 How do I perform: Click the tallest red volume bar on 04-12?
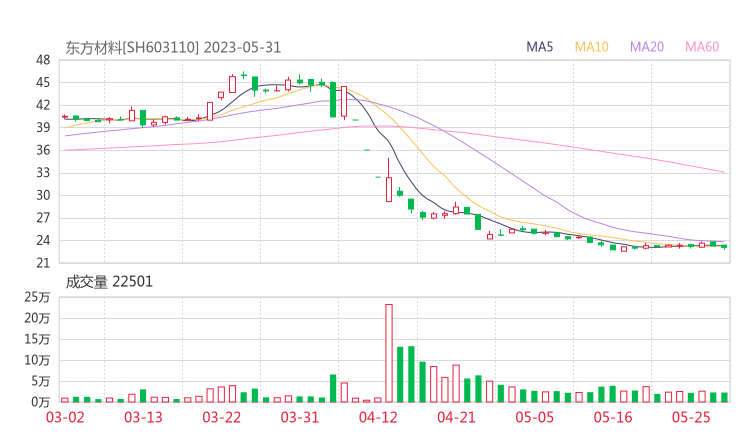tap(389, 353)
